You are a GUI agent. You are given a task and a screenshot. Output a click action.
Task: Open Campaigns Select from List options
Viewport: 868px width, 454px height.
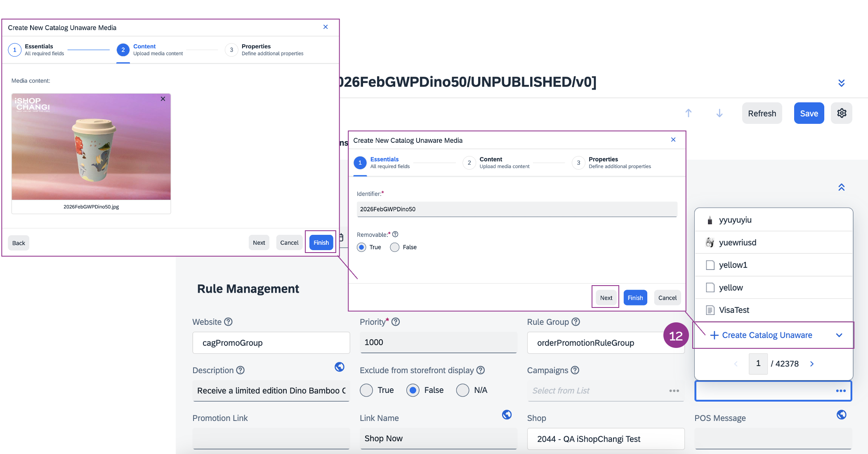[674, 391]
